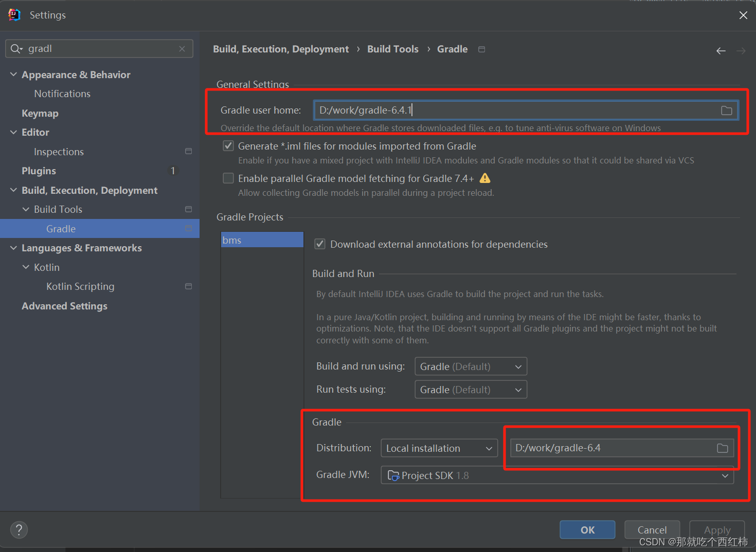756x552 pixels.
Task: Browse for local Gradle installation folder
Action: [x=723, y=448]
